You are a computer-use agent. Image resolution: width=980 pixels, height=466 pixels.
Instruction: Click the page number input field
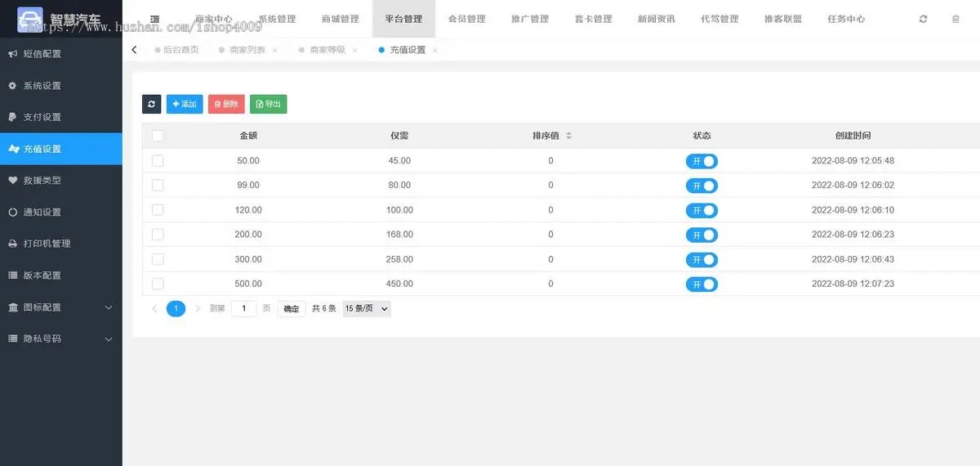coord(243,309)
